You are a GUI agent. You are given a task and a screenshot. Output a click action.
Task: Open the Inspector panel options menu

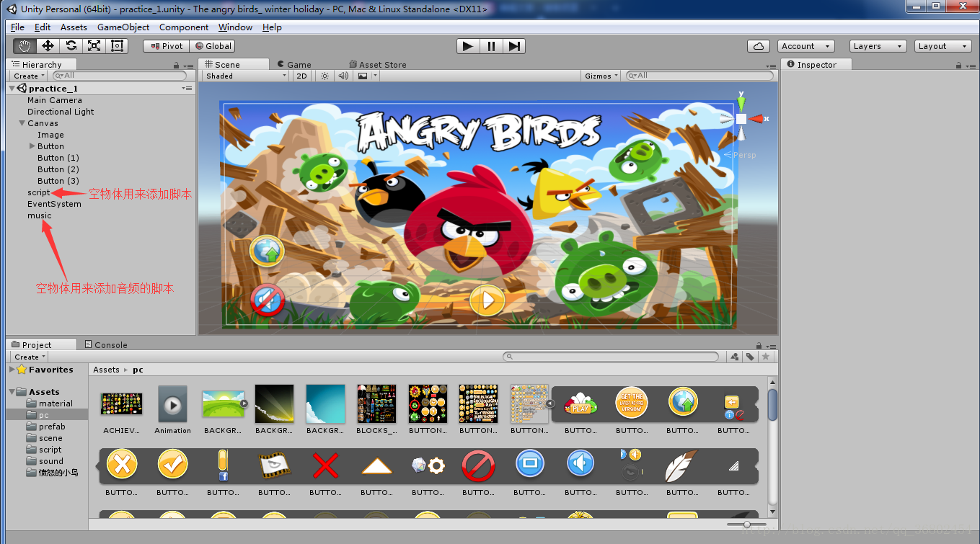(969, 65)
